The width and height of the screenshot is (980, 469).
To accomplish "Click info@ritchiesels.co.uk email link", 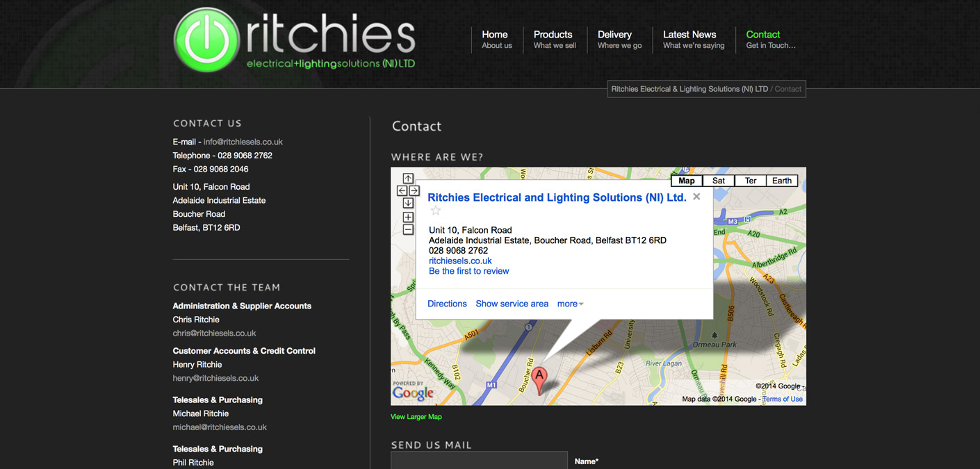I will tap(243, 142).
